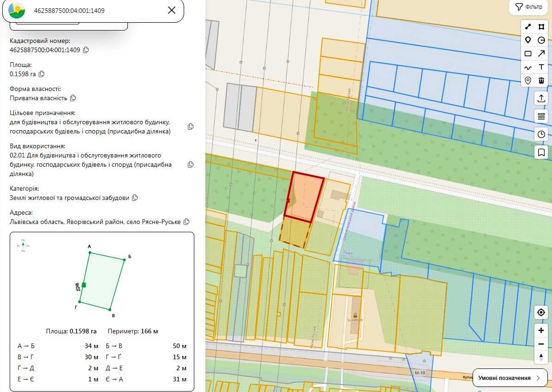Open the bookmarks button on the map
Screen dimensions: 552x392
coord(541,152)
